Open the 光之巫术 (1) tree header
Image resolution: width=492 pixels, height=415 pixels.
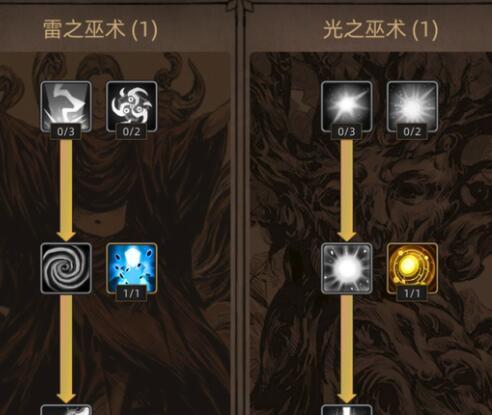[x=380, y=29]
